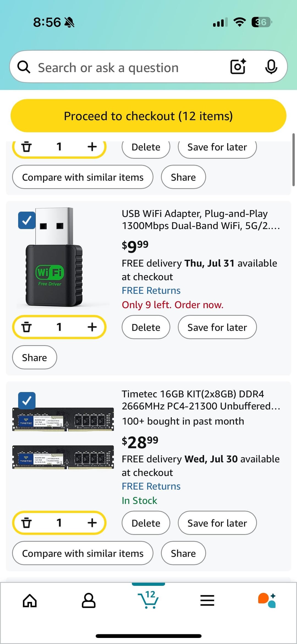Image resolution: width=297 pixels, height=644 pixels.
Task: Click trash icon for Timetec RAM kit
Action: [x=27, y=523]
